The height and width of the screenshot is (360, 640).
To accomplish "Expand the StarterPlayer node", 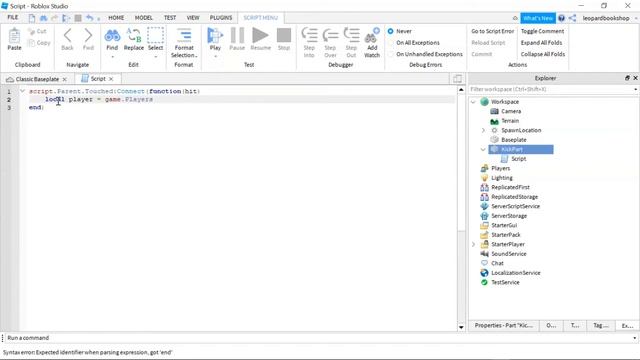I will click(473, 244).
